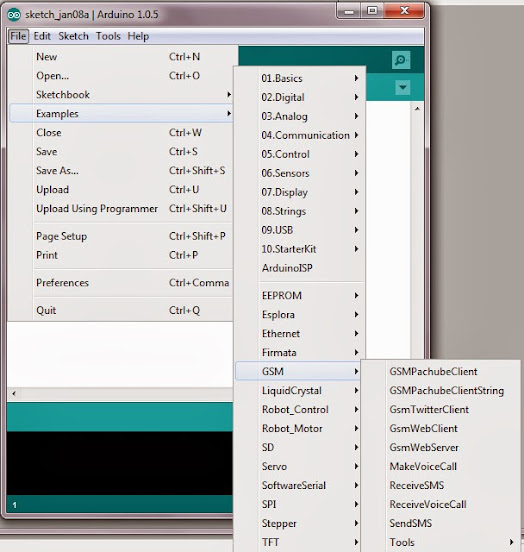
Task: Open the File menu
Action: tap(18, 36)
